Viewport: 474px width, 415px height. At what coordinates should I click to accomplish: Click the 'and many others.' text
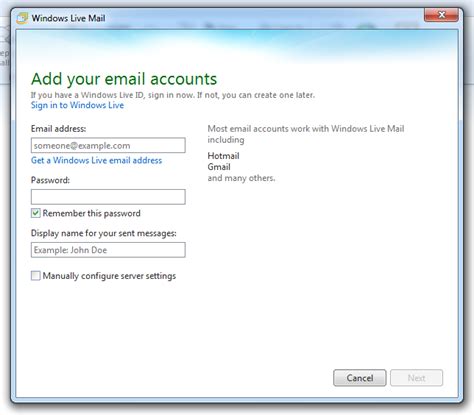[x=241, y=178]
